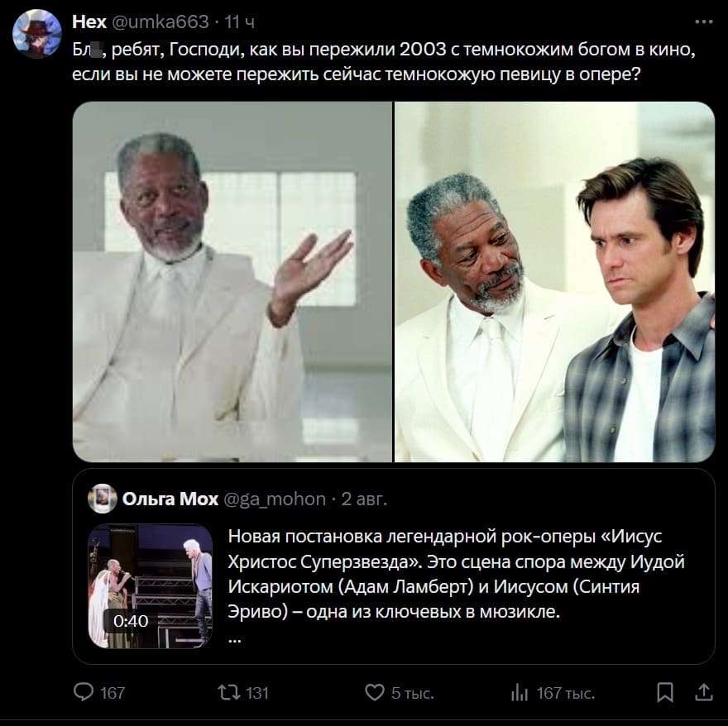The image size is (728, 726).
Task: Open the left image in white suit
Action: click(232, 281)
